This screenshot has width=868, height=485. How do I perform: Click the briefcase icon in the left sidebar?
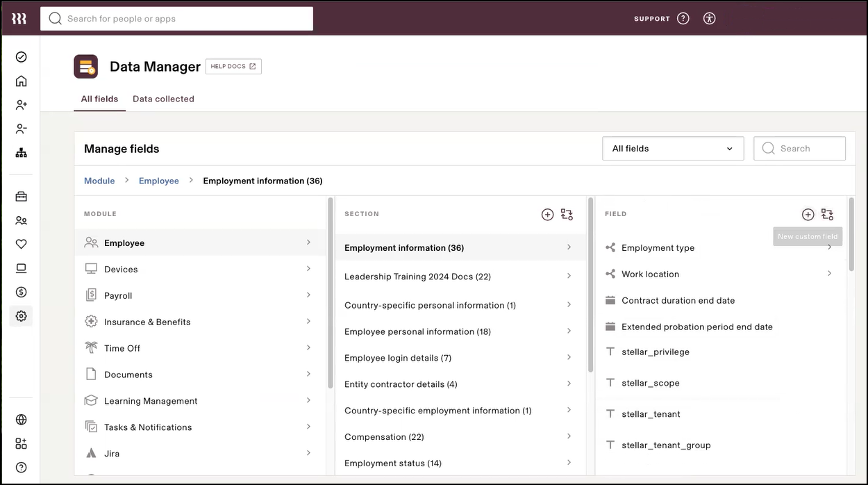(x=20, y=196)
